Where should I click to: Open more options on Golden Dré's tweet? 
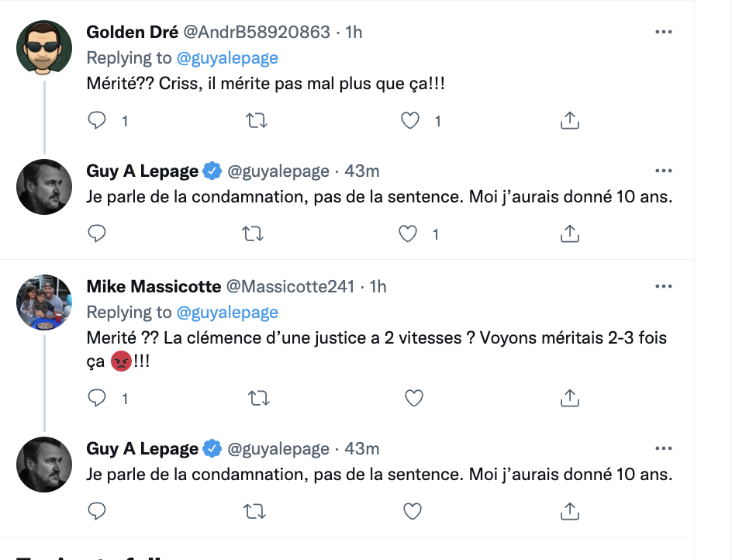coord(664,32)
